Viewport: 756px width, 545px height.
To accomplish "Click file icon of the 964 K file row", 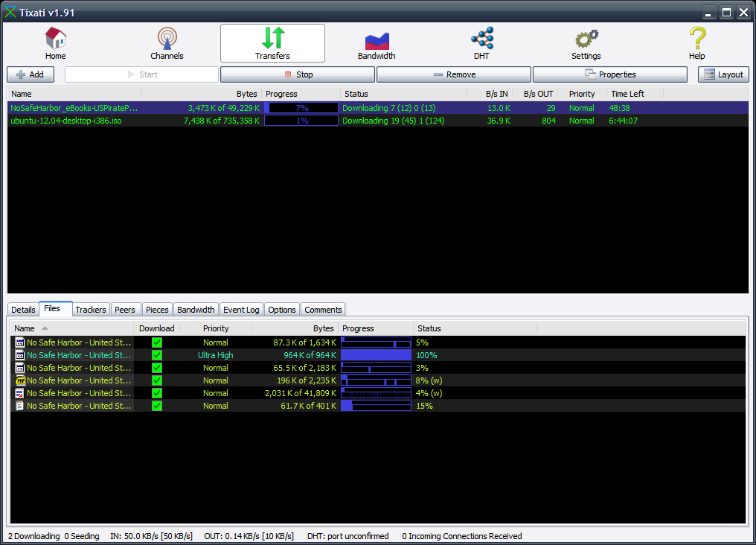I will [20, 355].
